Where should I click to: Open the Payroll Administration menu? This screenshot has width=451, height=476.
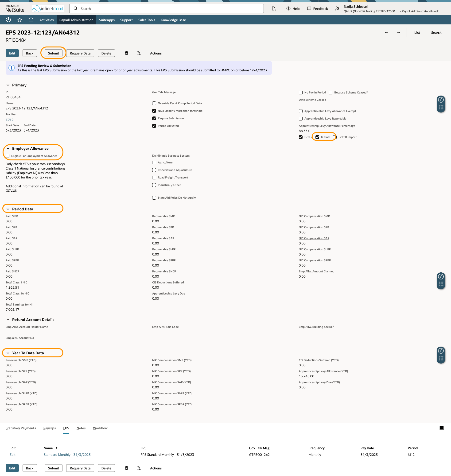[76, 20]
